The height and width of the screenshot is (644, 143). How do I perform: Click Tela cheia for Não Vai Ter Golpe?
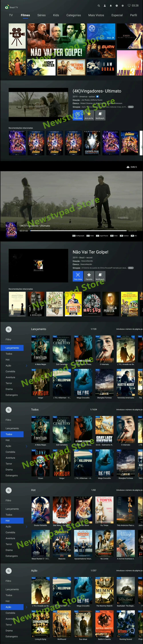click(78, 276)
